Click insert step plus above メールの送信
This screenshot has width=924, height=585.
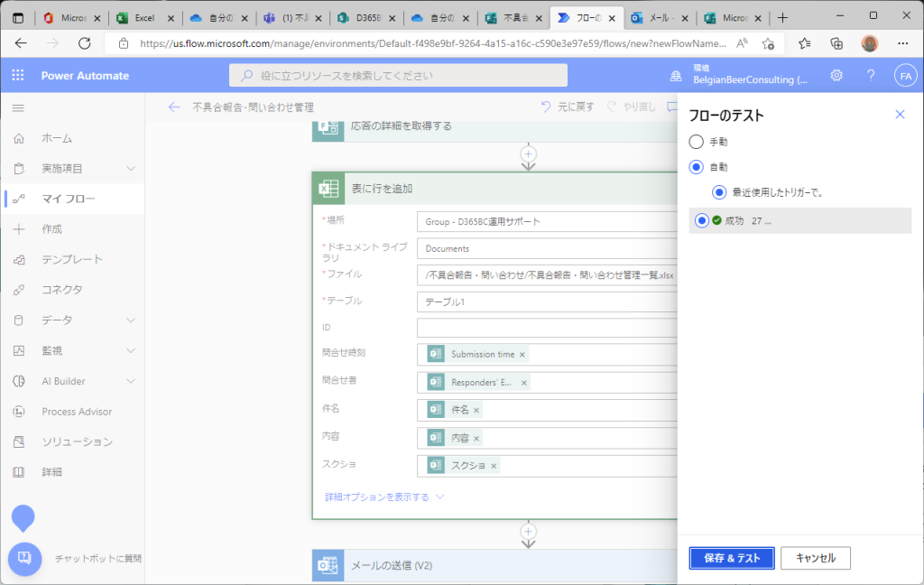coord(529,532)
